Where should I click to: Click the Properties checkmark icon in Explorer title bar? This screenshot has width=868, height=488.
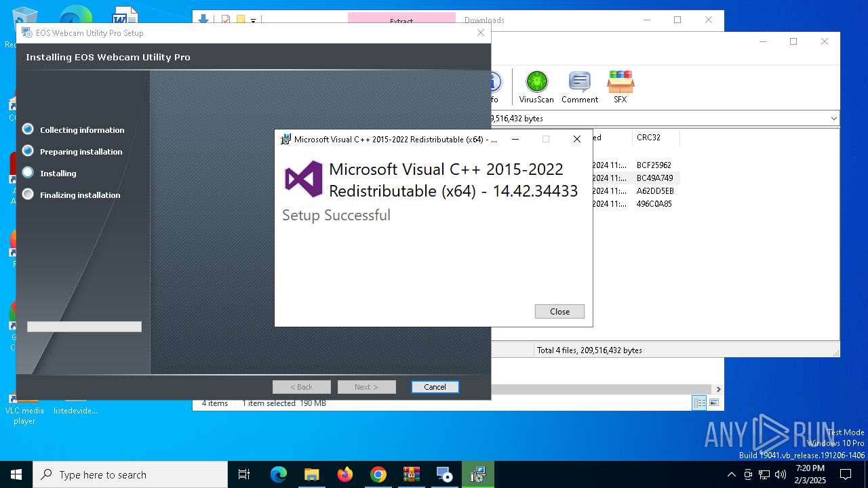[226, 20]
